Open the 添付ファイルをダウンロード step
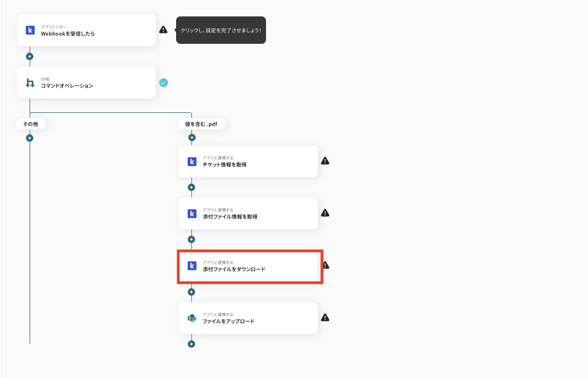The height and width of the screenshot is (378, 588). pos(250,266)
